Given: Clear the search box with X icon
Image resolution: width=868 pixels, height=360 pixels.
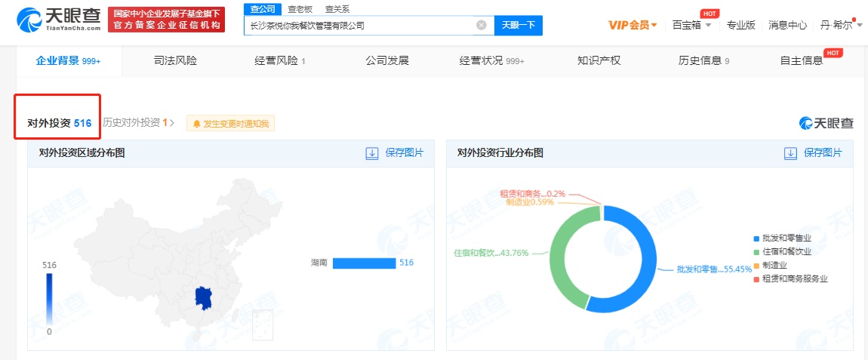Looking at the screenshot, I should [482, 25].
